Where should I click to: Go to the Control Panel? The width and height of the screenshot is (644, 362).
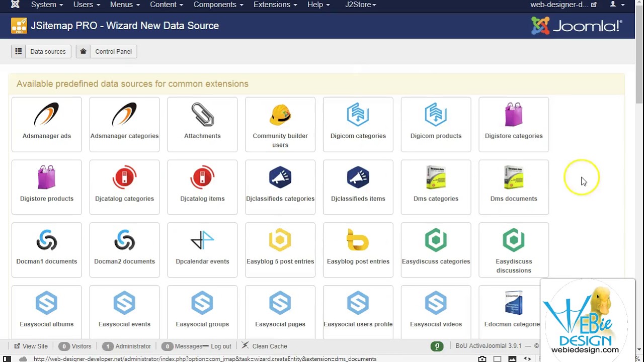(107, 51)
